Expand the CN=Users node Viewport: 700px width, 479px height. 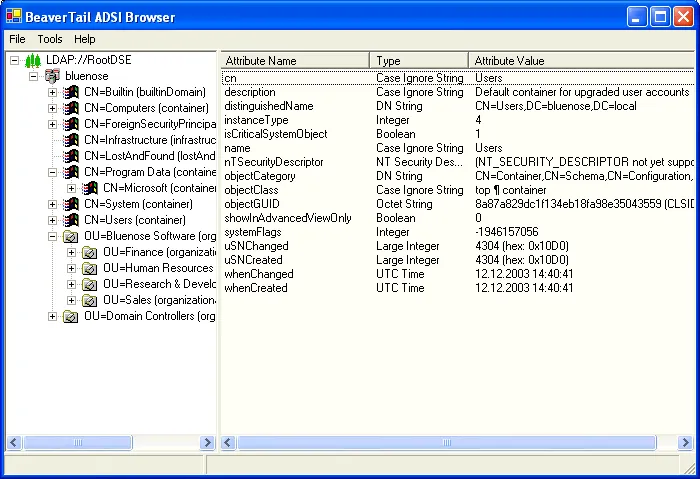click(x=53, y=221)
